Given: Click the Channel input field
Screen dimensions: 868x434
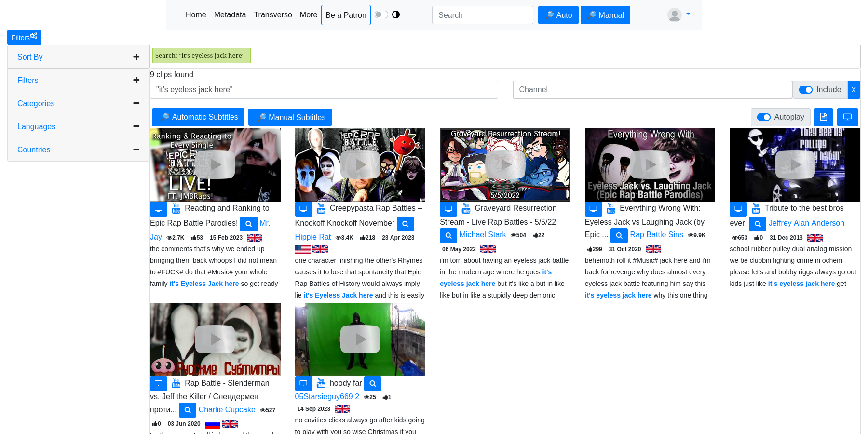Looking at the screenshot, I should click(x=652, y=90).
